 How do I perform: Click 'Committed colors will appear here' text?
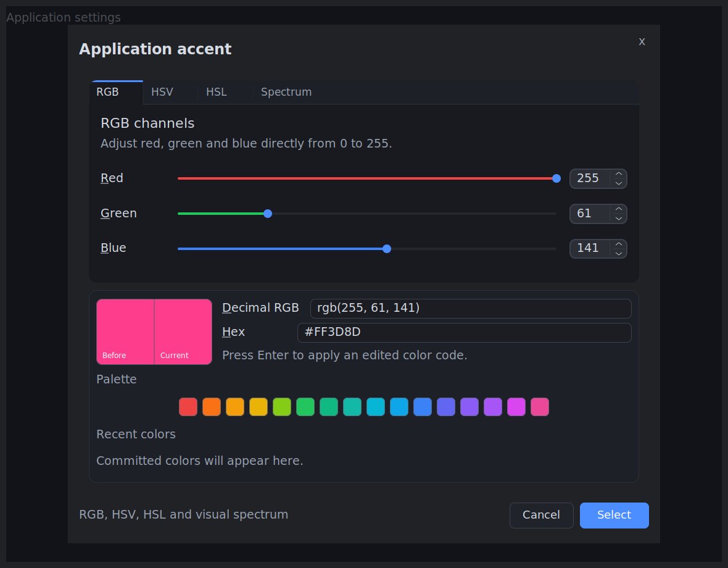(200, 461)
